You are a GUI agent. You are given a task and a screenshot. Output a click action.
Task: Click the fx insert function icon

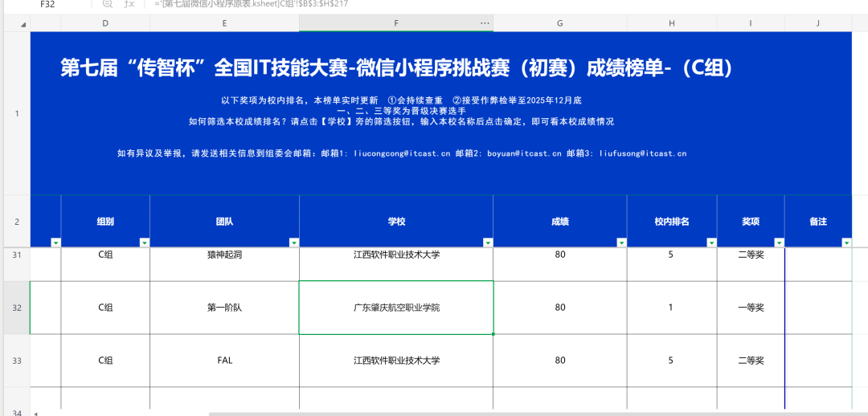pos(129,4)
